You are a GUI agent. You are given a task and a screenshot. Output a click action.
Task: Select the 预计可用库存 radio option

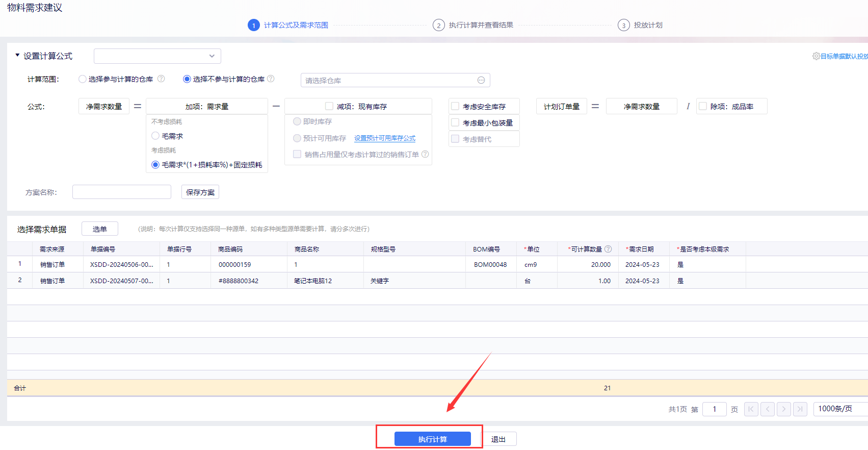pyautogui.click(x=297, y=138)
